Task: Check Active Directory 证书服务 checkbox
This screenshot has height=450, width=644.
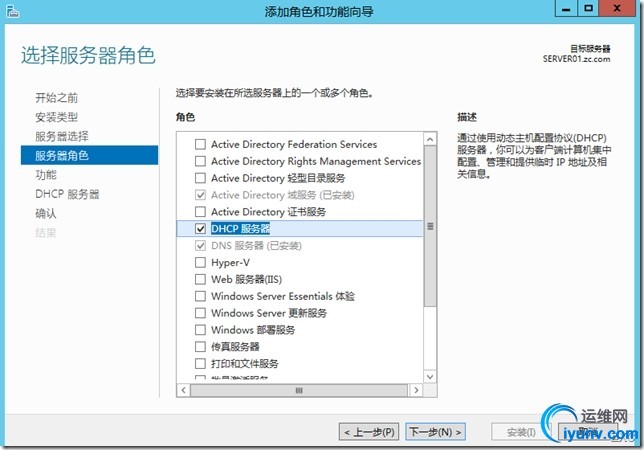Action: click(200, 211)
